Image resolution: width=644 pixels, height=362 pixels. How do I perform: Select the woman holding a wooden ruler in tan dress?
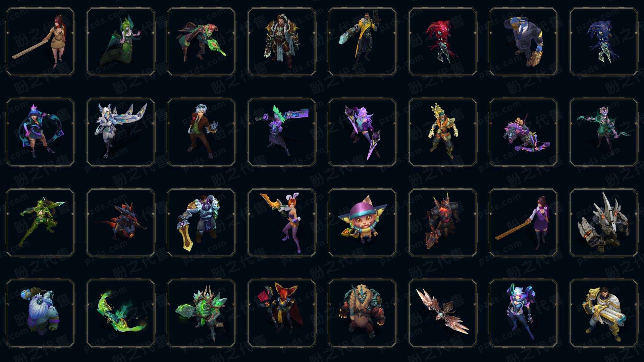[40, 42]
